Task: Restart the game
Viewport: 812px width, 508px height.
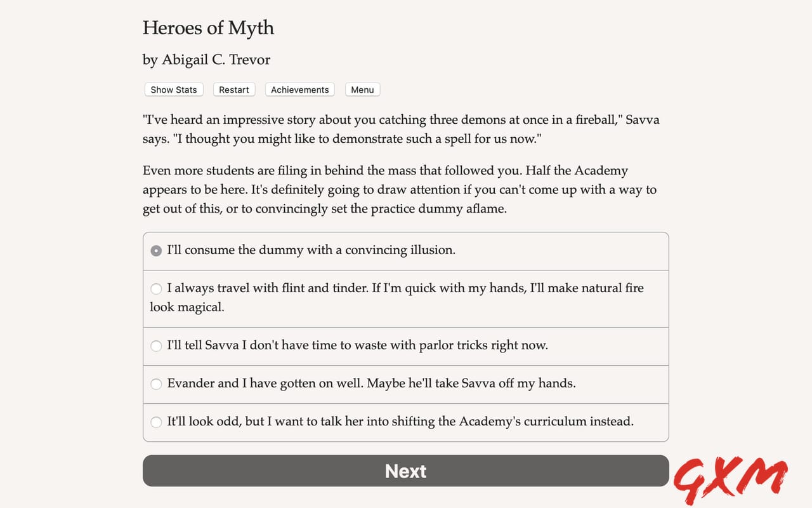Action: coord(234,90)
